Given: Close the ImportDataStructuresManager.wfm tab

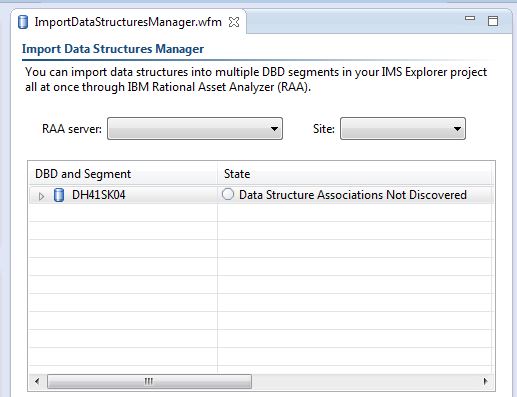Looking at the screenshot, I should click(x=234, y=22).
